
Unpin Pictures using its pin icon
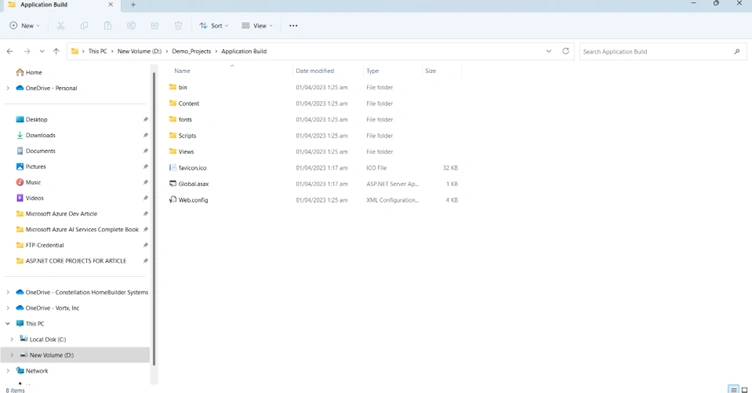pos(145,167)
